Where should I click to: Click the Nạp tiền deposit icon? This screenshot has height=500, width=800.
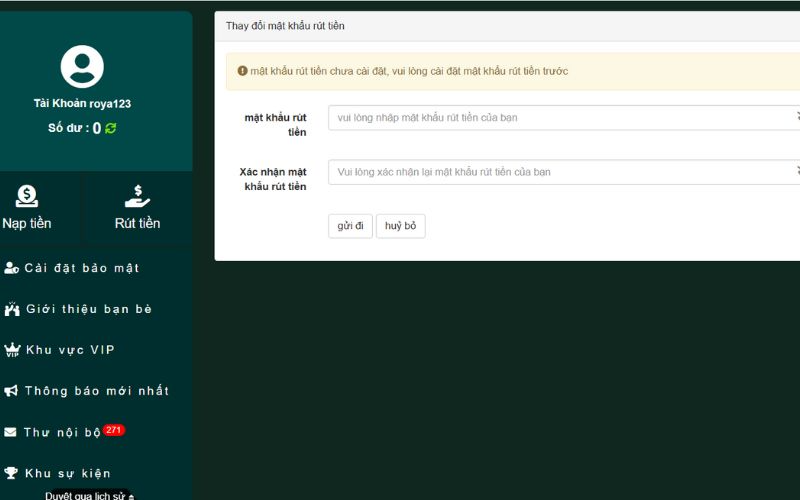27,197
